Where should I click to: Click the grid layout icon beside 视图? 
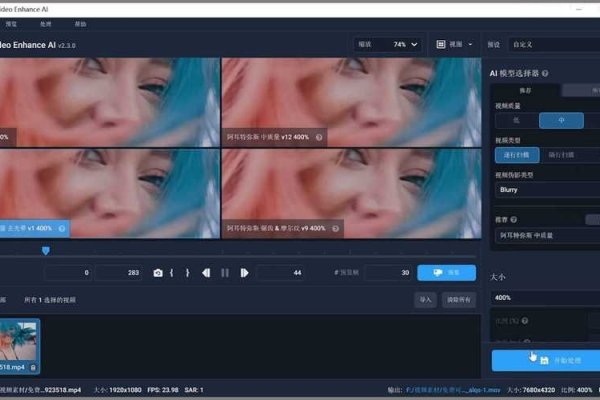[x=441, y=44]
